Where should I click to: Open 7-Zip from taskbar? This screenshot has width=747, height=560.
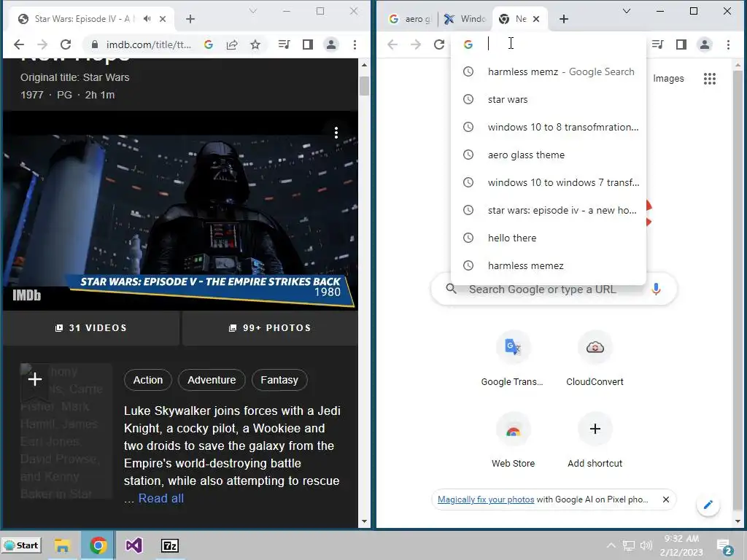coord(170,545)
